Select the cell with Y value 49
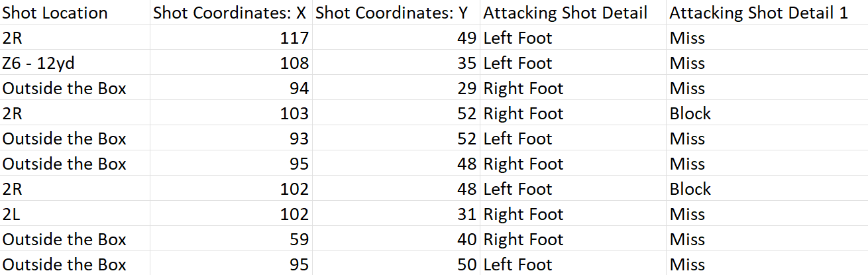This screenshot has height=275, width=868. [396, 38]
